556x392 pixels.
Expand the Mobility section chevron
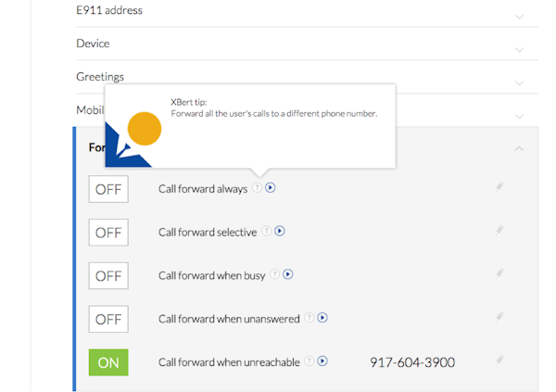coord(519,117)
